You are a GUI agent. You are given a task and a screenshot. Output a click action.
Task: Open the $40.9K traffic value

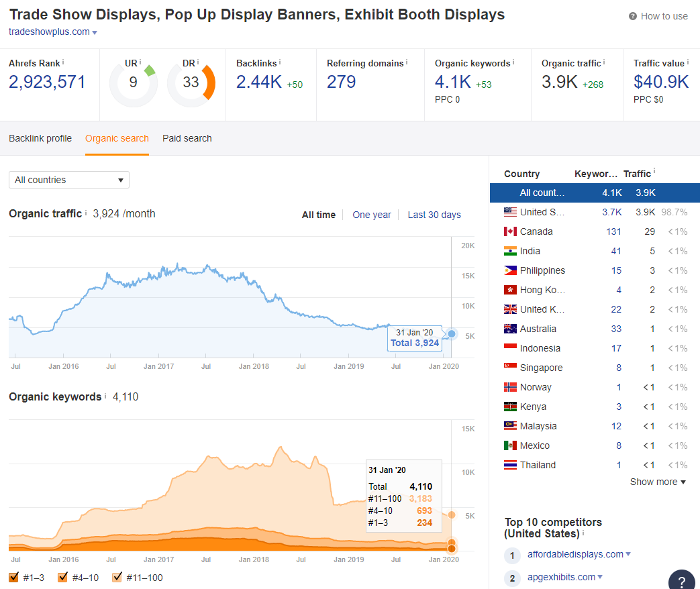661,82
